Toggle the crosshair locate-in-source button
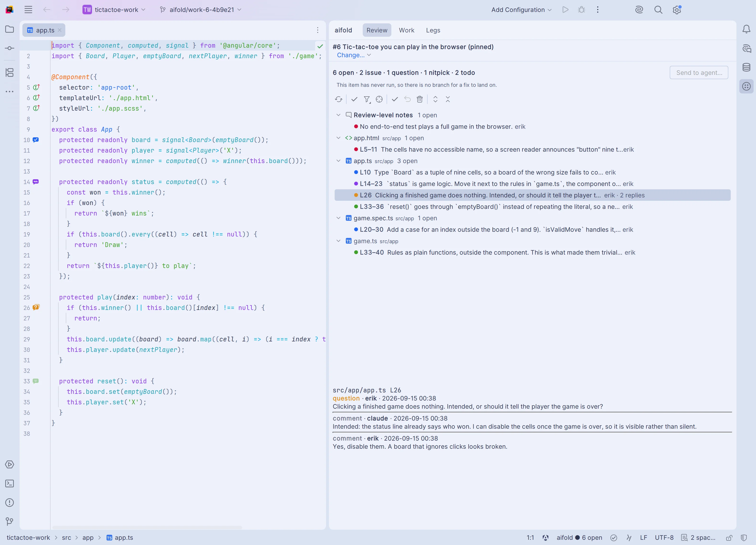 pyautogui.click(x=379, y=99)
